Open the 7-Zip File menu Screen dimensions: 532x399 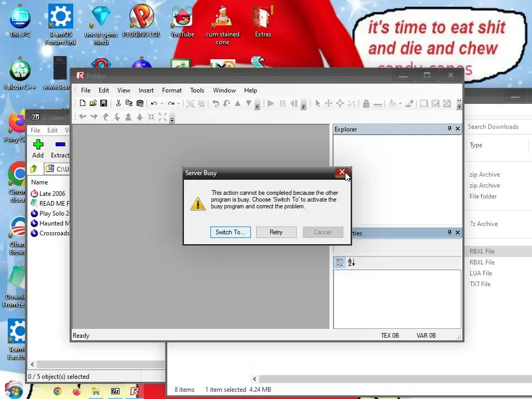(35, 130)
